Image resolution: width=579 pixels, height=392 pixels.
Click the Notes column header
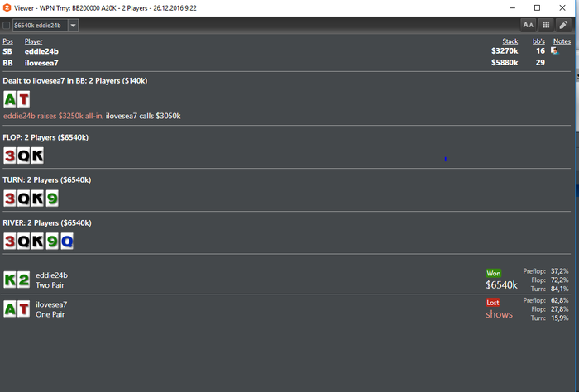562,41
